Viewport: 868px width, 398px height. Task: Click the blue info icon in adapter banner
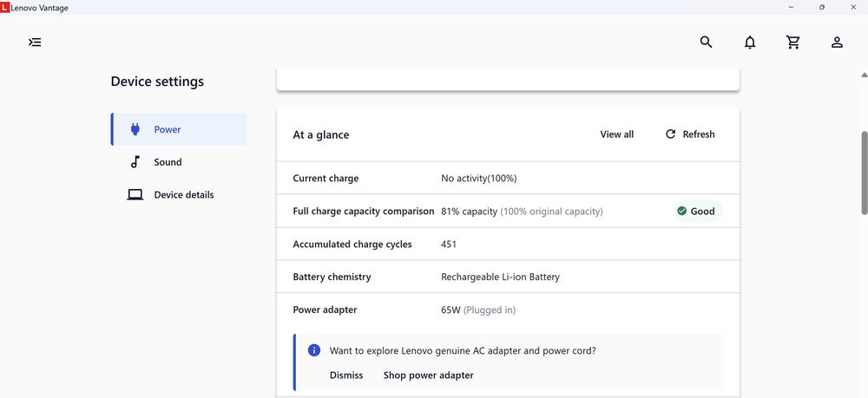314,350
